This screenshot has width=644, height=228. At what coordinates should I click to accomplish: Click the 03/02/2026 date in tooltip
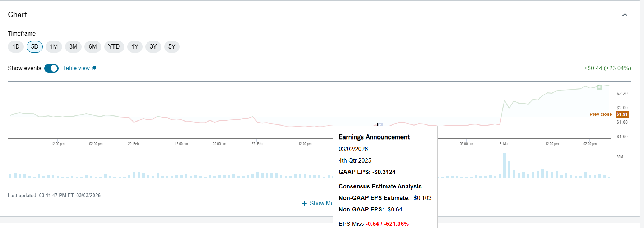[x=353, y=149]
